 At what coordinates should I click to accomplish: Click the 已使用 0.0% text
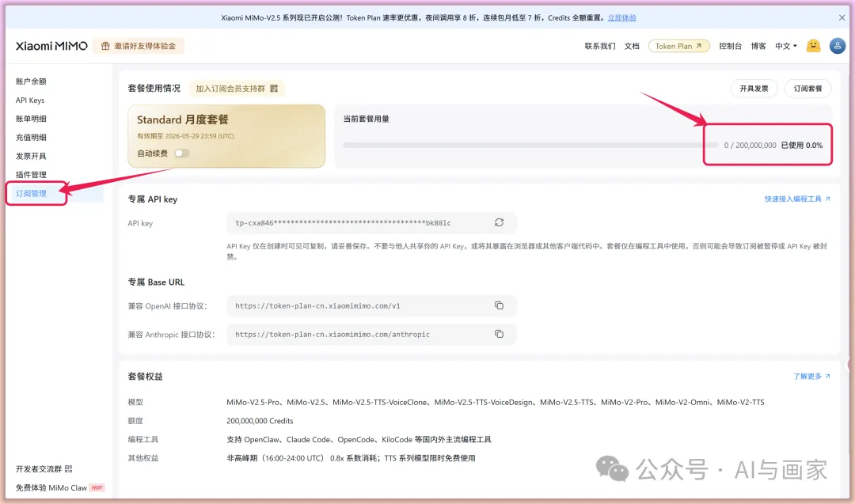(x=801, y=146)
